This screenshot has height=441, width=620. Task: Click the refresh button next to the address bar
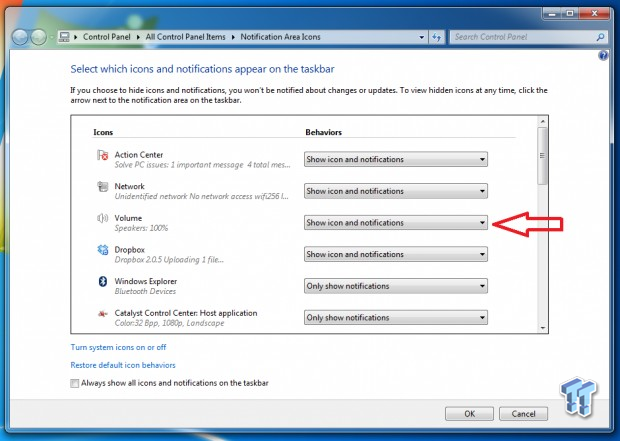coord(437,37)
